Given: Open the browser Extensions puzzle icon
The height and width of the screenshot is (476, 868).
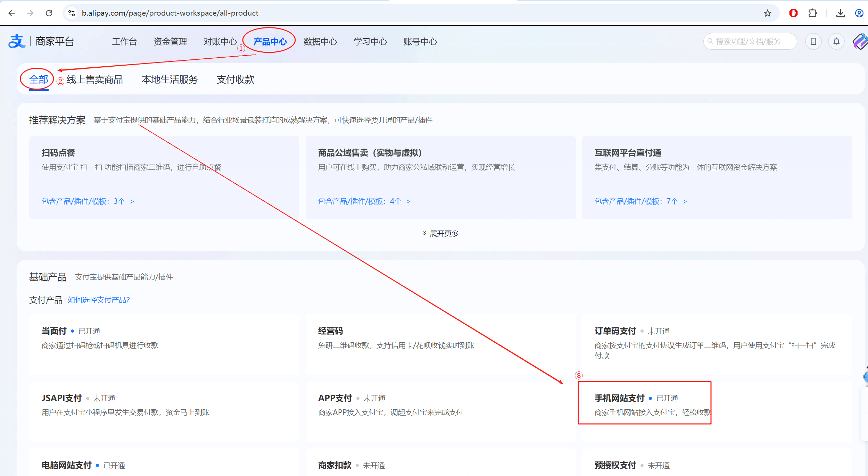Looking at the screenshot, I should [x=812, y=13].
